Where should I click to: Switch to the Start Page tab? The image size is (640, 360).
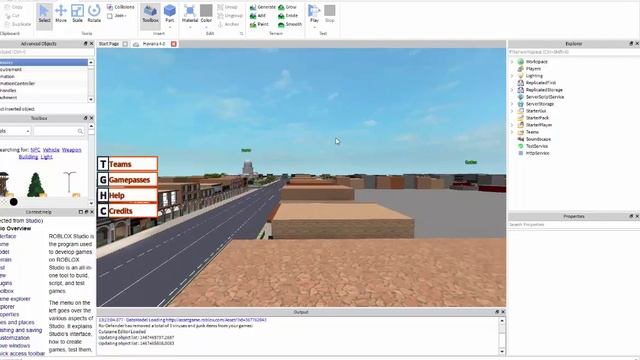pos(109,44)
